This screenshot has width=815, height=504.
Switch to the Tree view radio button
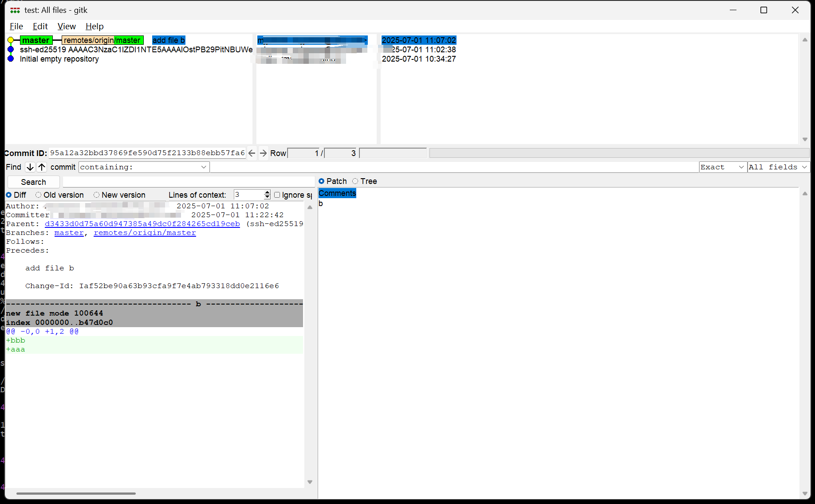coord(355,181)
